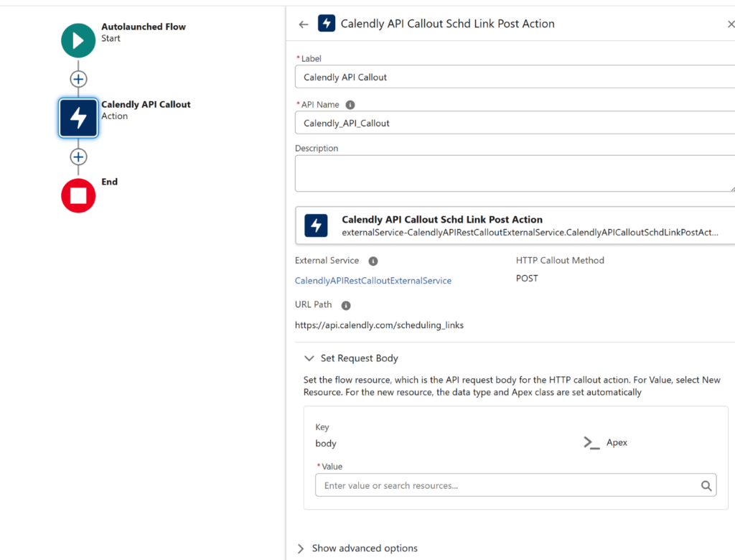Edit the API Name input field
The width and height of the screenshot is (735, 560).
pyautogui.click(x=515, y=123)
